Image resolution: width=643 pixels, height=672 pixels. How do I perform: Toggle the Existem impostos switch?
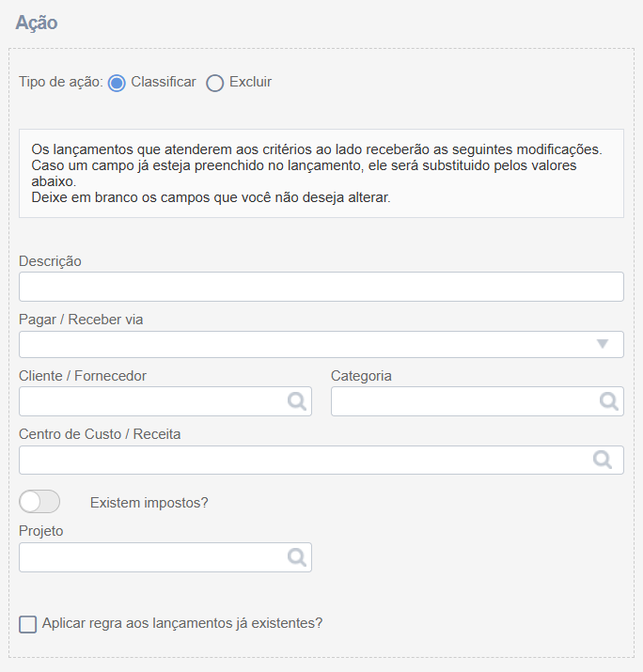click(x=39, y=502)
